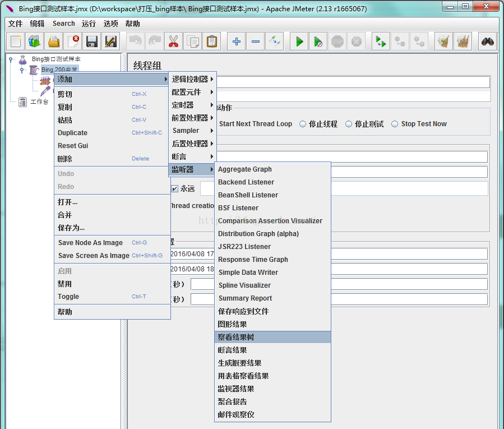Click the Collapse All minus icon
The height and width of the screenshot is (429, 504).
point(256,41)
